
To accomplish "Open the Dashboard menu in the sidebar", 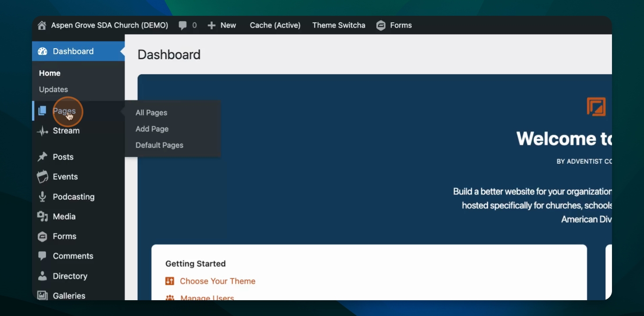I will point(78,51).
